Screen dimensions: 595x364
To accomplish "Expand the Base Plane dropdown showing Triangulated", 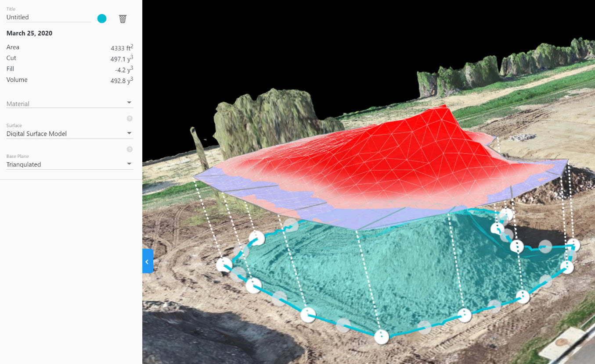I will 69,164.
